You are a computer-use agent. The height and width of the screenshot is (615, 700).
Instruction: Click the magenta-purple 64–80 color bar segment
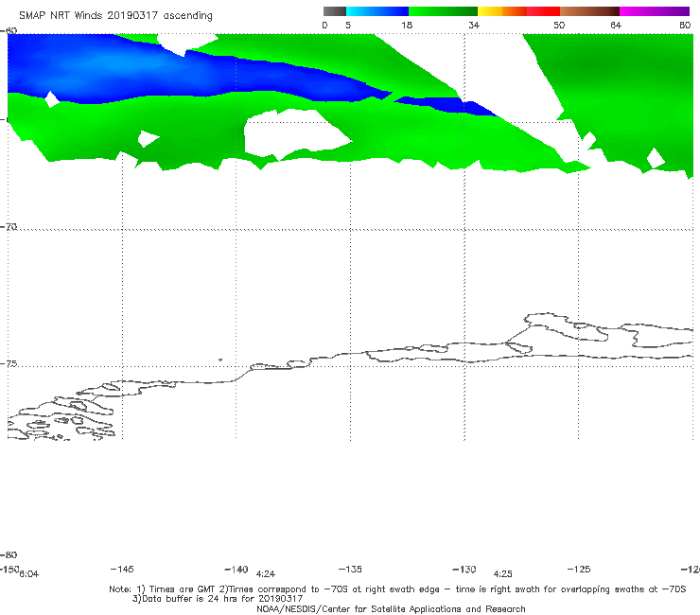[655, 11]
